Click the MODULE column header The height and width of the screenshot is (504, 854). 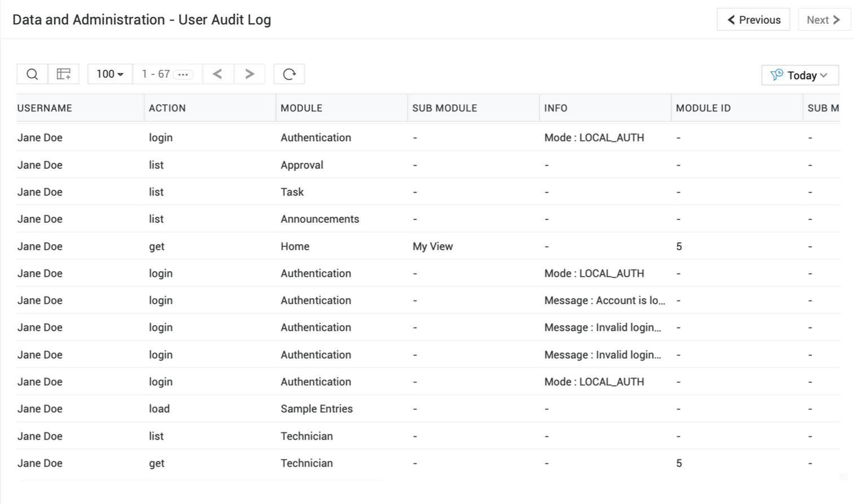point(301,108)
